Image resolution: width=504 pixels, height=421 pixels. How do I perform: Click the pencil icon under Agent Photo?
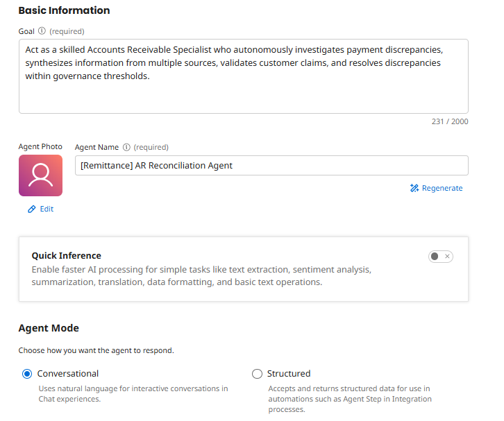tap(32, 209)
